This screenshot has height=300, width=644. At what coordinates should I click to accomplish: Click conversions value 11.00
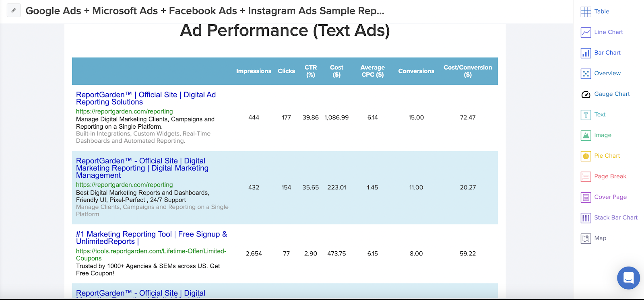[416, 188]
